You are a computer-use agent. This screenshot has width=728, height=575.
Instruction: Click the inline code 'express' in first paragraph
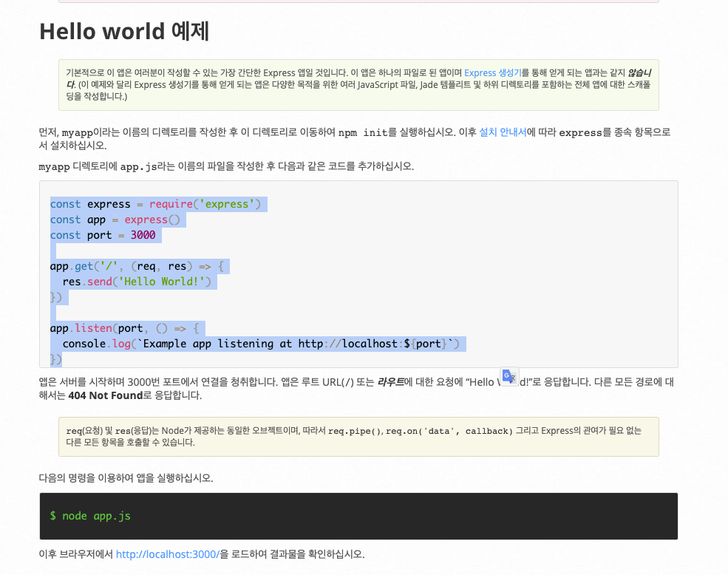[x=580, y=133]
